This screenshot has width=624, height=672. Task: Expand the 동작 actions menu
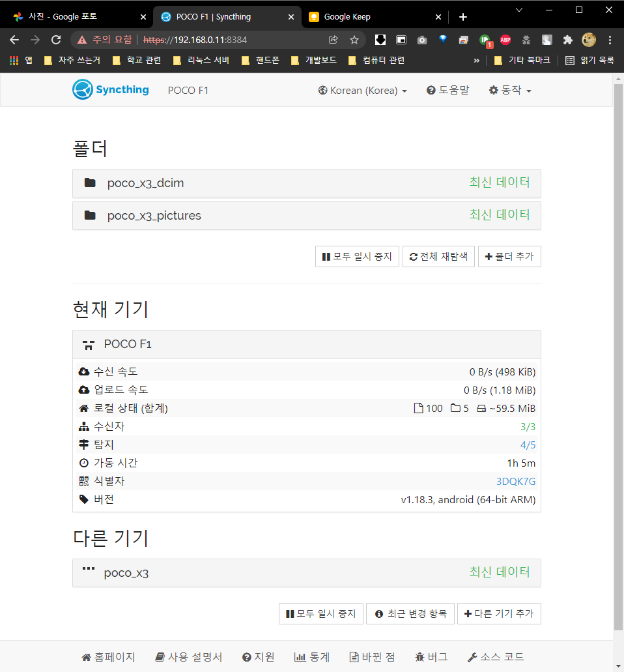pyautogui.click(x=510, y=90)
